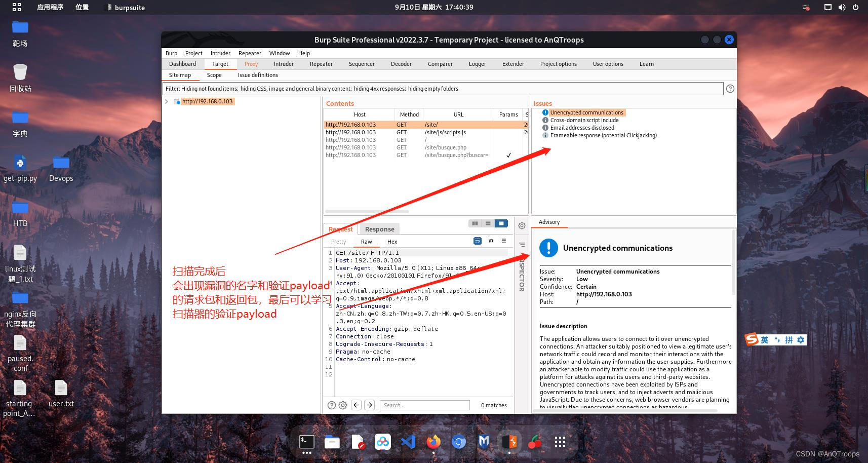Open the Intruder tool tab

[284, 64]
